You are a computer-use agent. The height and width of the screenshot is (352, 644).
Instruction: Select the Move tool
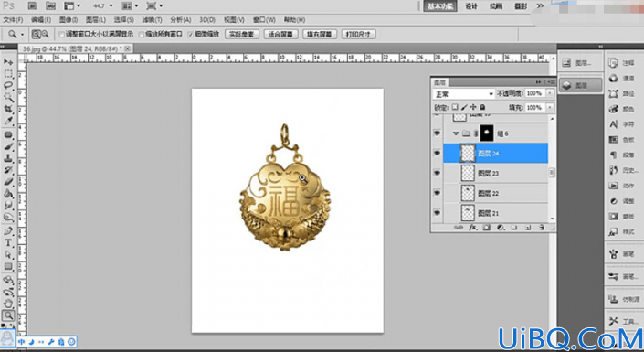8,61
